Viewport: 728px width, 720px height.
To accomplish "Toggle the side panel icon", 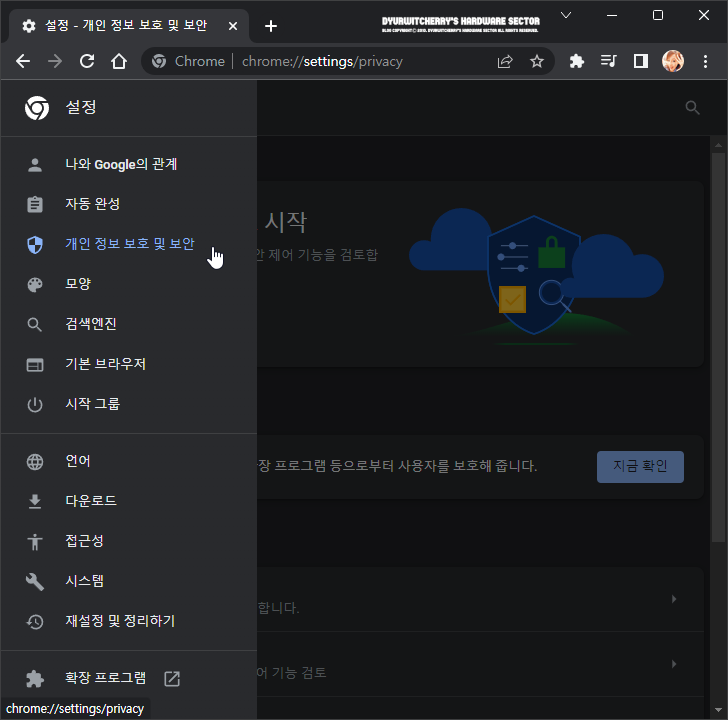I will click(x=641, y=61).
